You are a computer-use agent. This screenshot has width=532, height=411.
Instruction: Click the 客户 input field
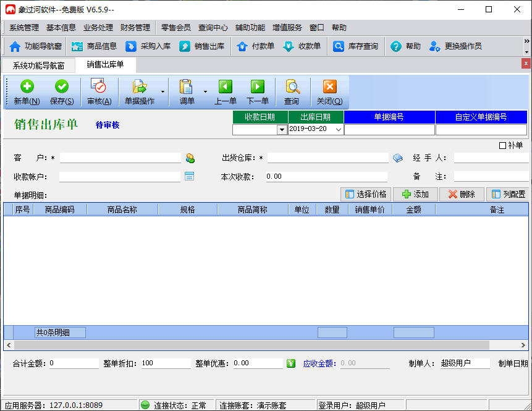[120, 158]
